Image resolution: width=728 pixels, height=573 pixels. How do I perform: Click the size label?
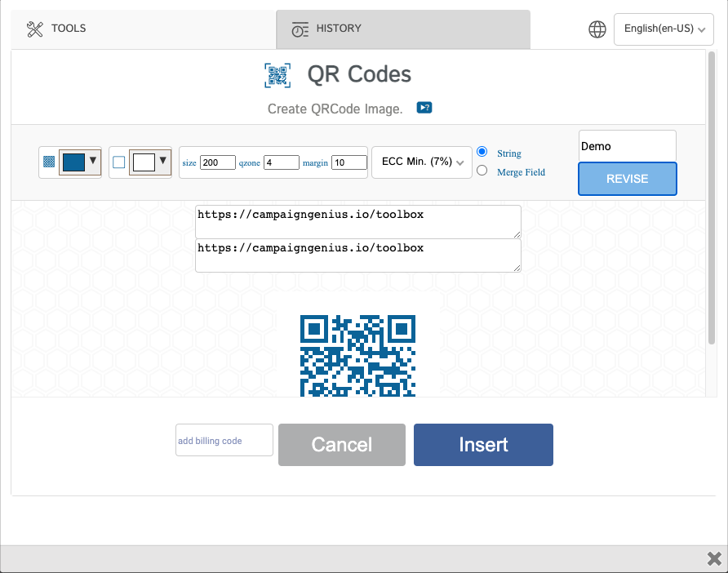click(x=189, y=163)
